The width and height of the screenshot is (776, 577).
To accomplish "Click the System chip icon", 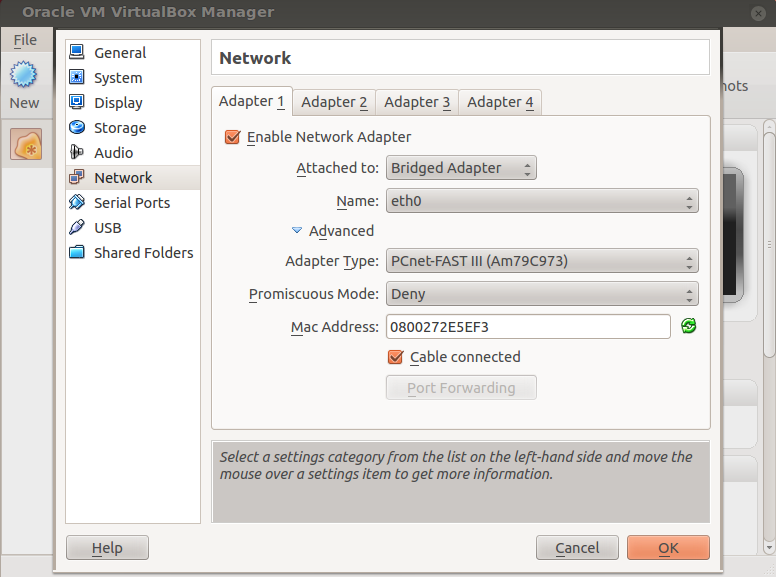I will 77,77.
